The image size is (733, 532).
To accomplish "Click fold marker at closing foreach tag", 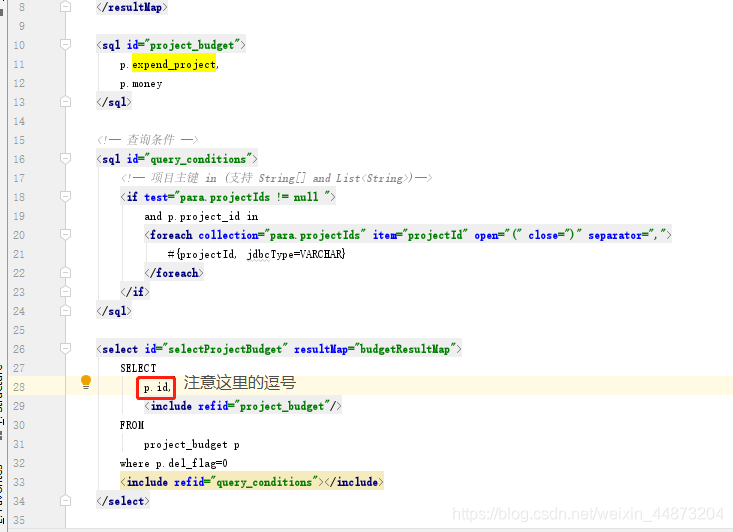I will [66, 273].
